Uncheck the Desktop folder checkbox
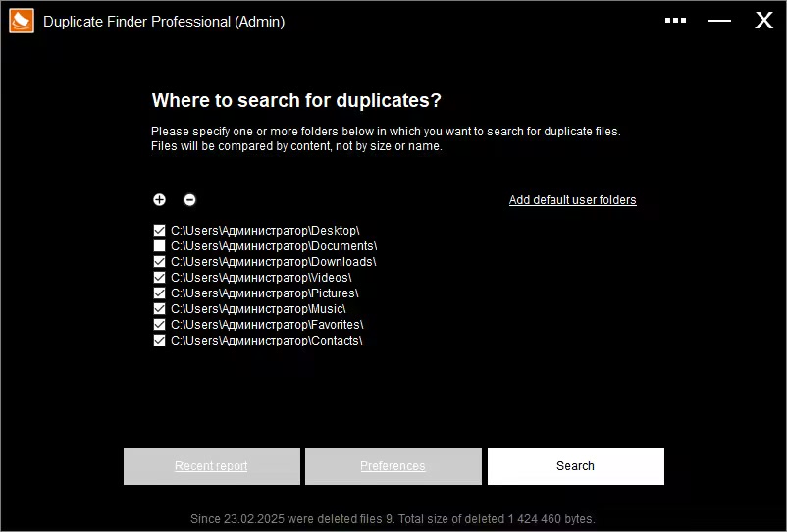The height and width of the screenshot is (532, 787). coord(159,231)
